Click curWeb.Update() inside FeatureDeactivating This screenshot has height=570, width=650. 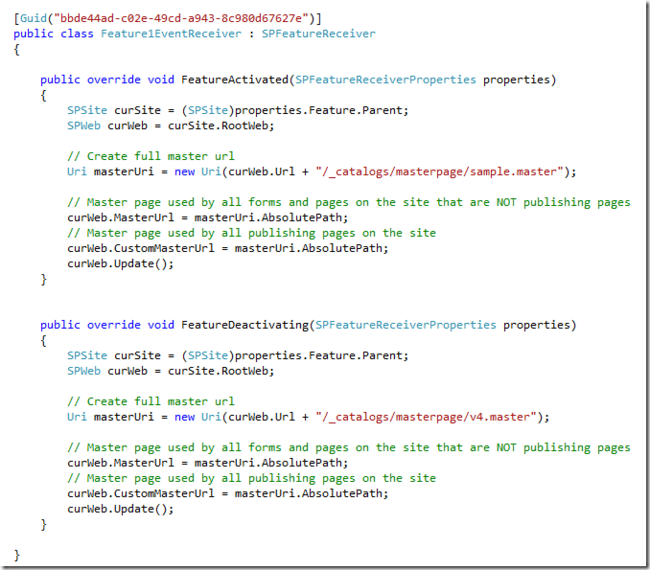tap(121, 509)
